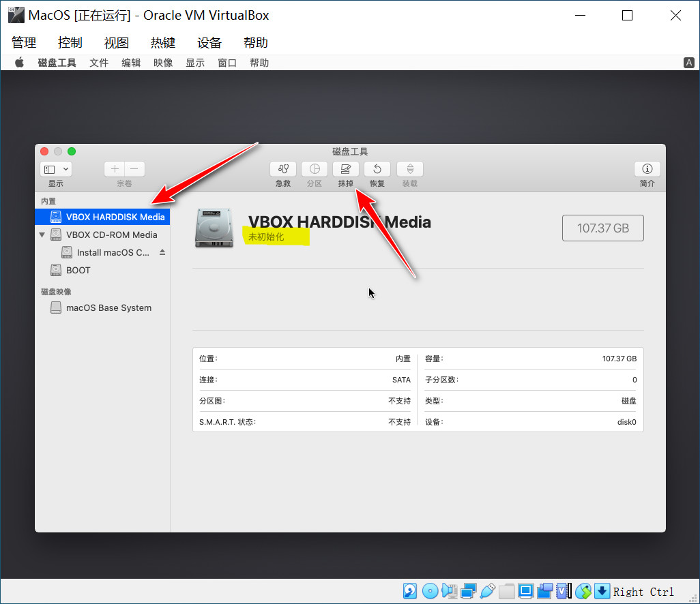Click the CPU virtualization status icon
700x604 pixels.
pyautogui.click(x=564, y=591)
